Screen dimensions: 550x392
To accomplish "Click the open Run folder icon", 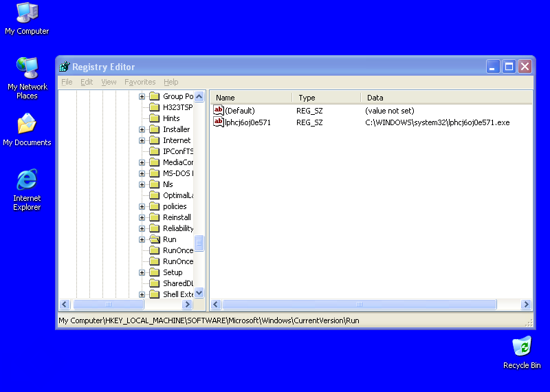I will (x=154, y=239).
